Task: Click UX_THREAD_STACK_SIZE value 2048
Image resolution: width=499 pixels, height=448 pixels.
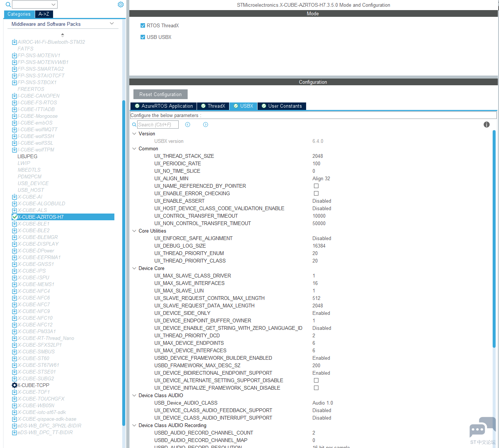Action: point(318,156)
